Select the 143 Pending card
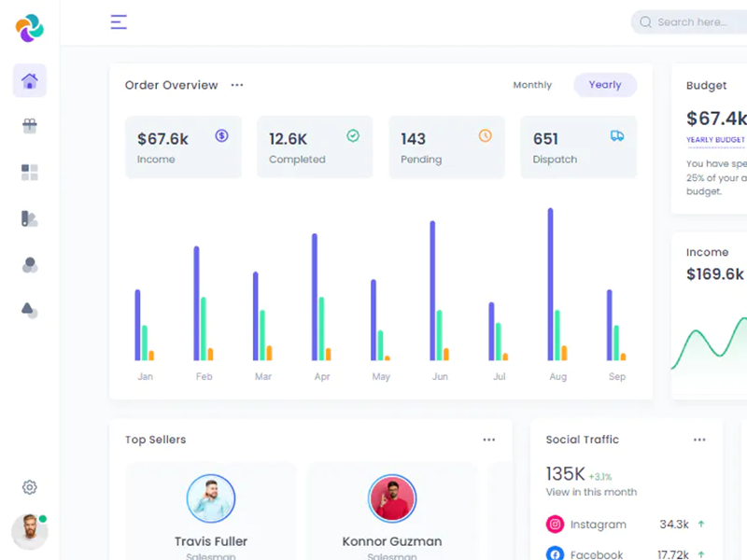This screenshot has height=560, width=747. (447, 147)
